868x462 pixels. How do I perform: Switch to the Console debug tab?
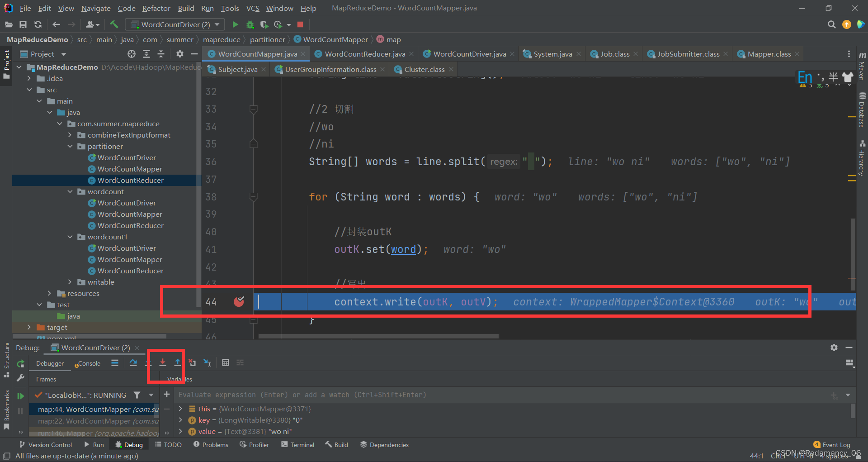(89, 363)
